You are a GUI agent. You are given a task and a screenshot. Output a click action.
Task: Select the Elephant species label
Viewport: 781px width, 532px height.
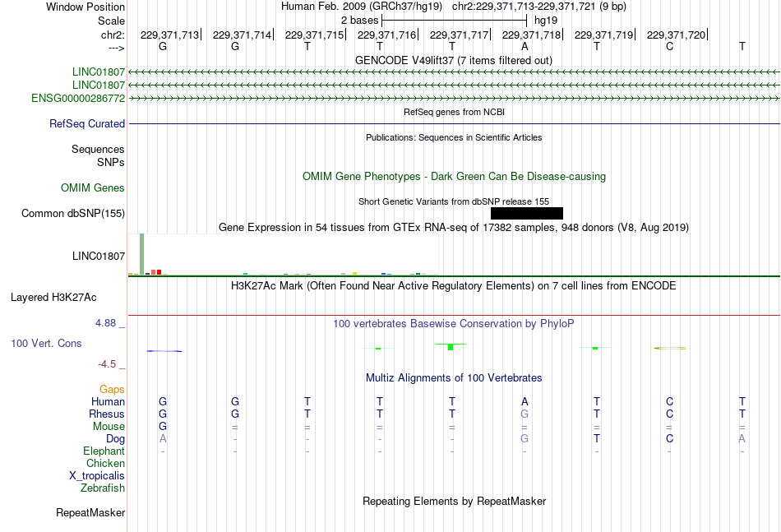[x=104, y=451]
